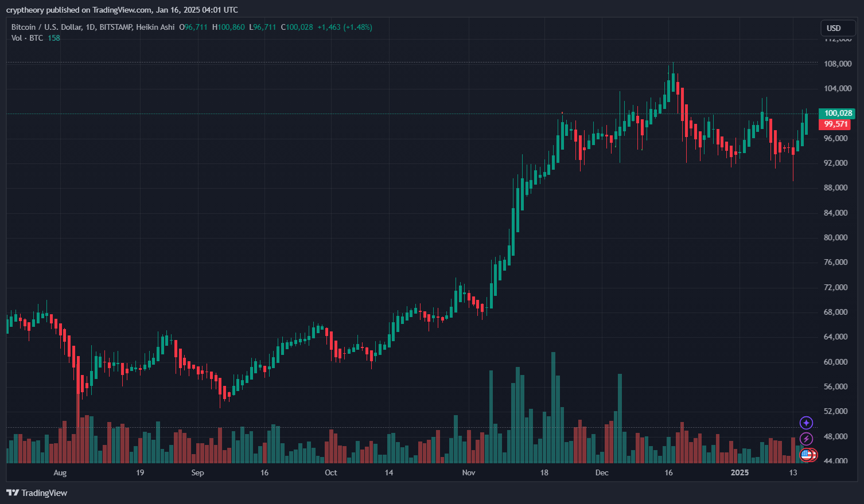Click the 1D interval label in legend
Image resolution: width=864 pixels, height=504 pixels.
point(91,27)
